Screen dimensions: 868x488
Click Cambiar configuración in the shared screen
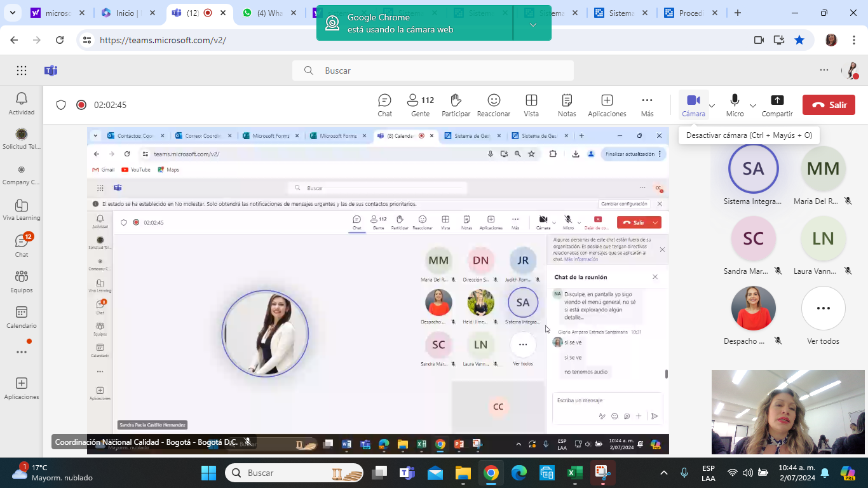(623, 204)
